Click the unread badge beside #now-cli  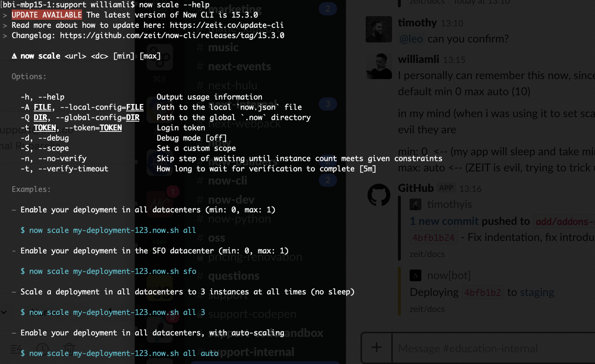click(x=328, y=180)
